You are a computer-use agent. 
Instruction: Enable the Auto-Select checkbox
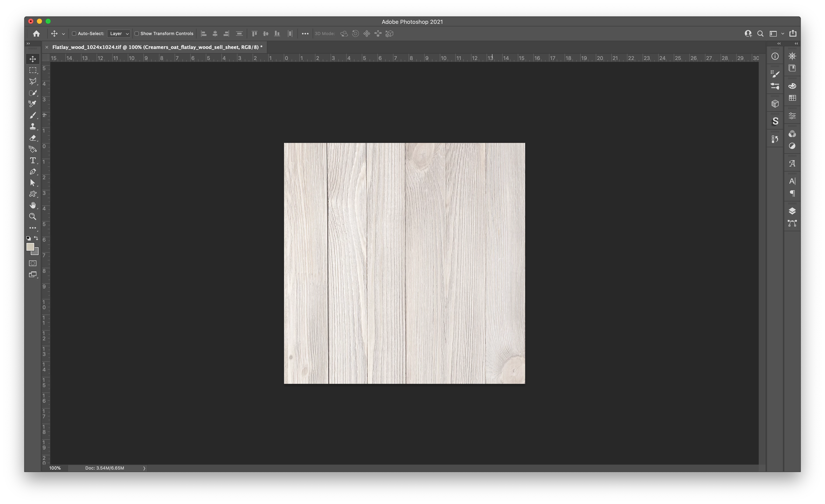tap(74, 34)
